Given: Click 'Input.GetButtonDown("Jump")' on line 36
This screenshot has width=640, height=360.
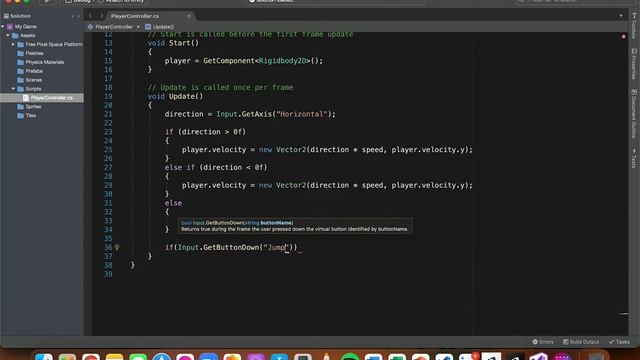Looking at the screenshot, I should 235,247.
